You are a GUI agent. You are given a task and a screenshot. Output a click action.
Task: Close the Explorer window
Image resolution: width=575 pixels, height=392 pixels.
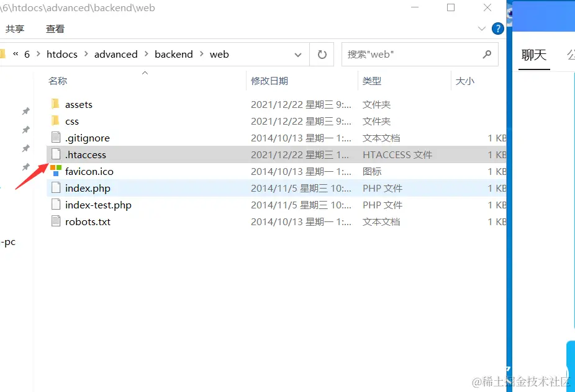click(x=487, y=7)
